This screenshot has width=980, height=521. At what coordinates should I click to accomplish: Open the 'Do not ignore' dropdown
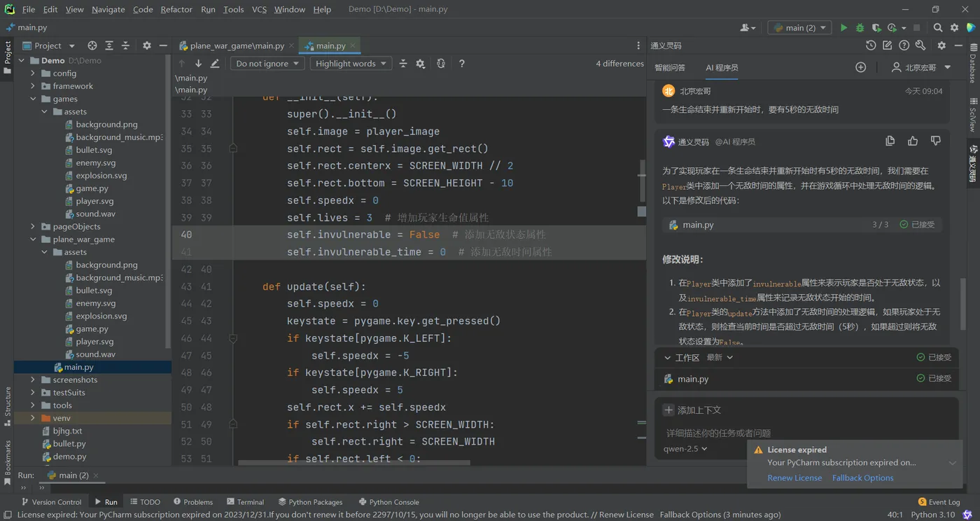tap(267, 64)
